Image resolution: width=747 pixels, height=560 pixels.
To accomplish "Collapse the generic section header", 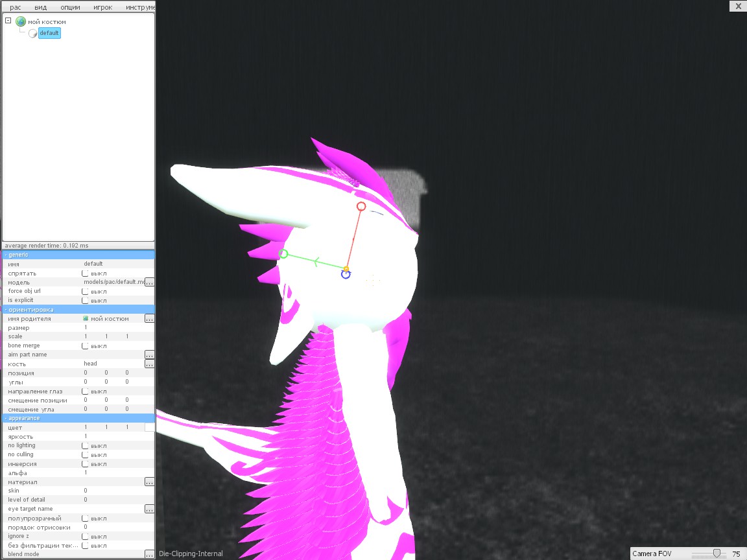I will 78,255.
